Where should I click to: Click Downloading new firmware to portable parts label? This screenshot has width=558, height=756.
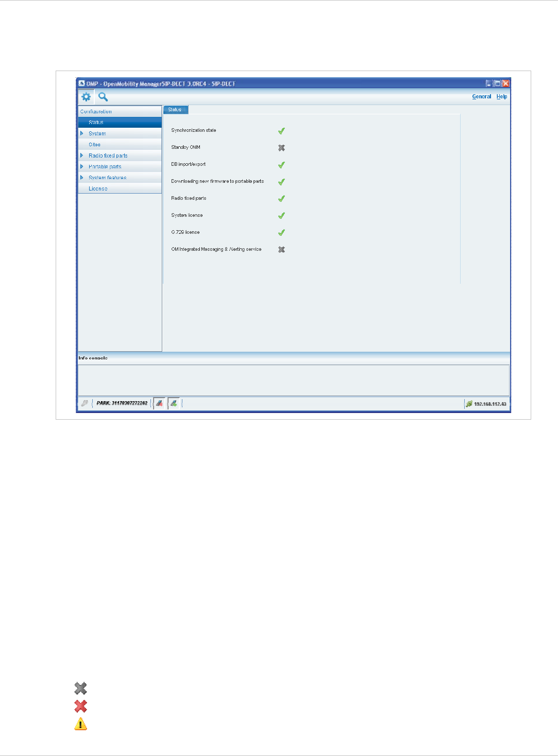coord(217,181)
